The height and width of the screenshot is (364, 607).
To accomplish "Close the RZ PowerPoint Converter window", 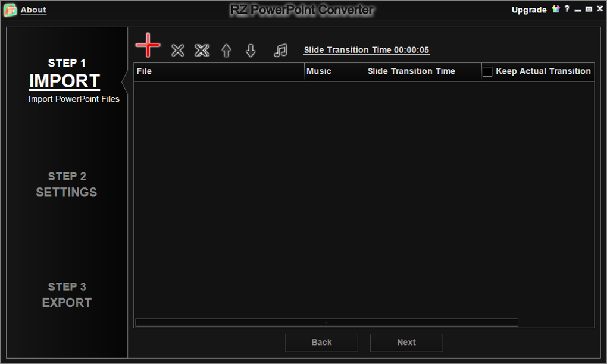I will 600,8.
